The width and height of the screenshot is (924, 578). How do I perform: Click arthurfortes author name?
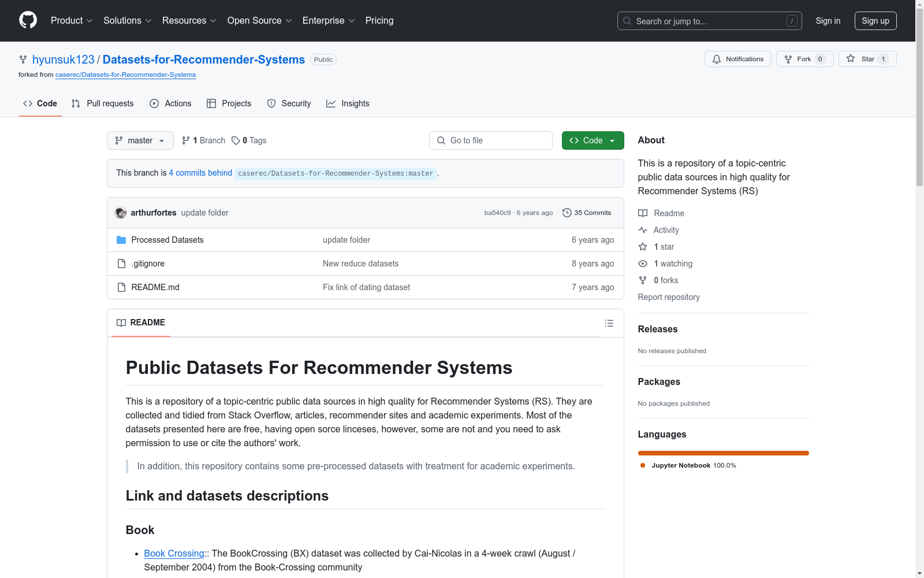click(154, 213)
